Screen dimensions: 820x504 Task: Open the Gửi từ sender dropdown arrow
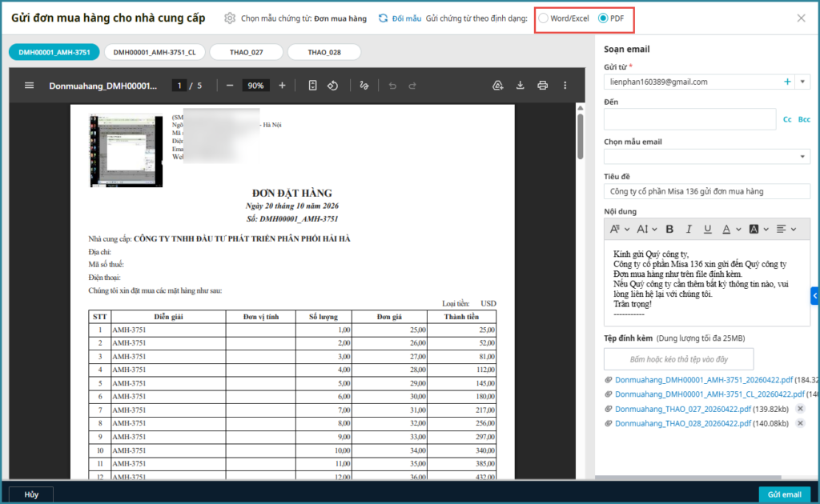tap(802, 82)
